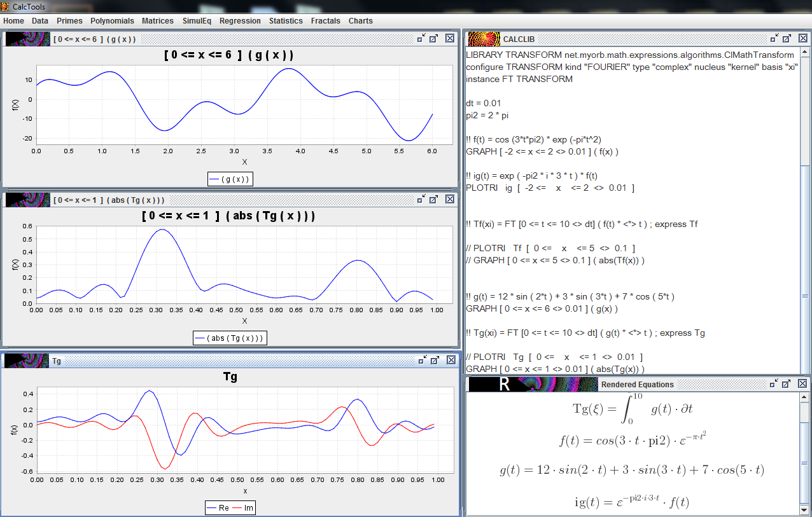Screen dimensions: 812x517
Task: Expand the Polynomials menu
Action: (x=112, y=21)
